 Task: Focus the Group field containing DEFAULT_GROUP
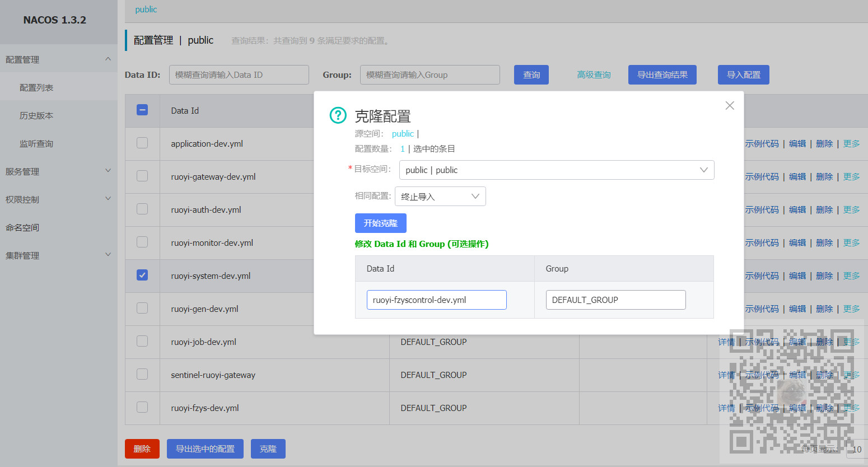click(616, 300)
